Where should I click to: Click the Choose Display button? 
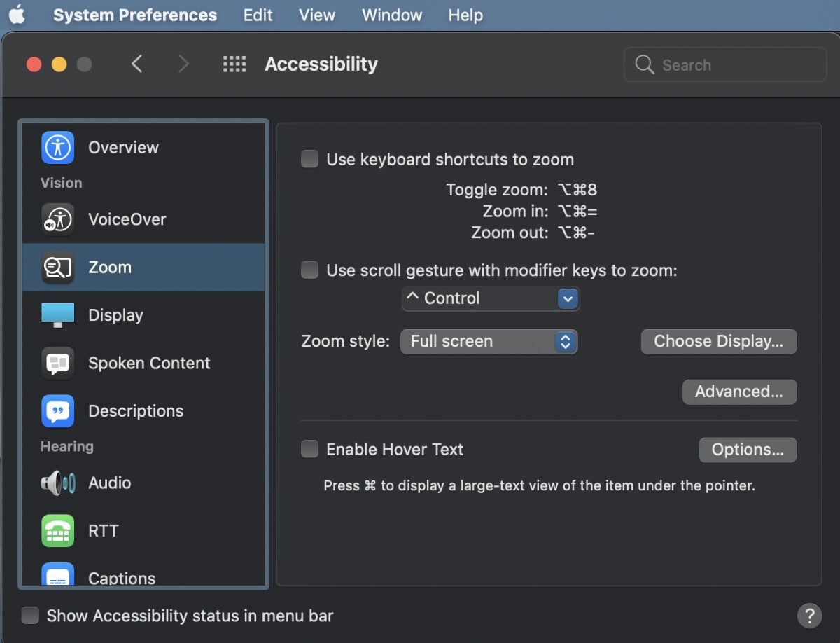click(x=718, y=342)
